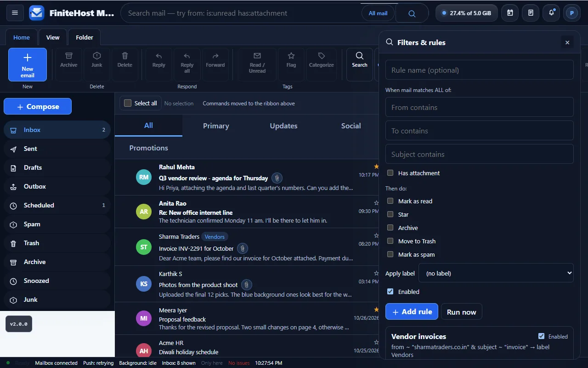Uncheck the new rule Enabled checkbox
Image resolution: width=588 pixels, height=368 pixels.
coord(390,292)
